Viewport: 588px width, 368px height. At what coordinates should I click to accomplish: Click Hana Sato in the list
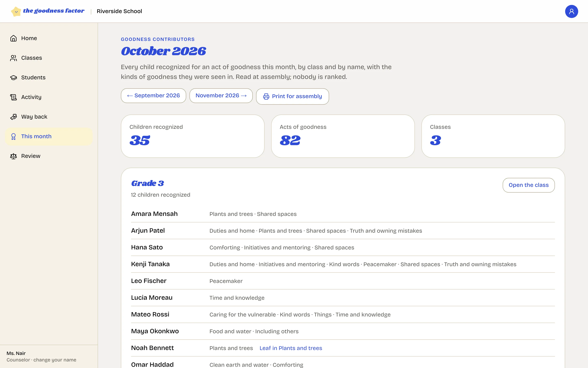coord(147,247)
